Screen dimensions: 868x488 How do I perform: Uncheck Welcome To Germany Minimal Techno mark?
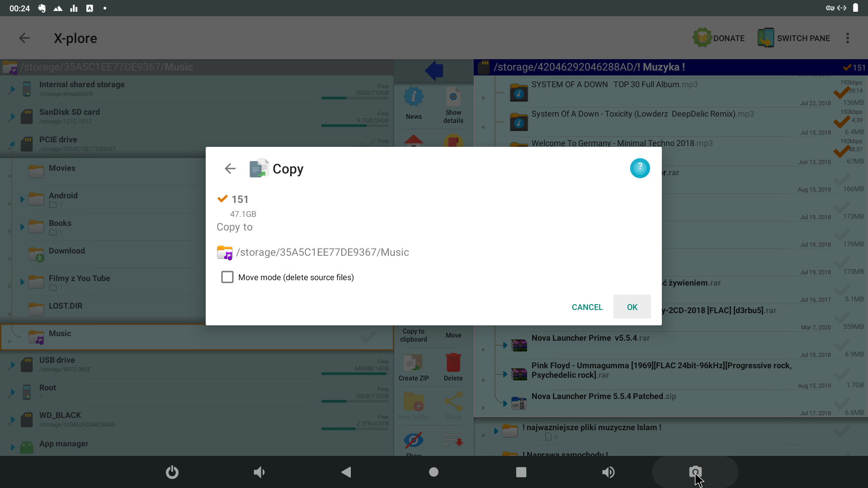tap(841, 151)
